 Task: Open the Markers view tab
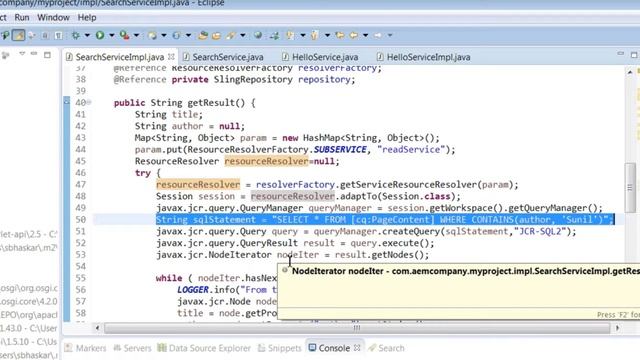[x=85, y=348]
